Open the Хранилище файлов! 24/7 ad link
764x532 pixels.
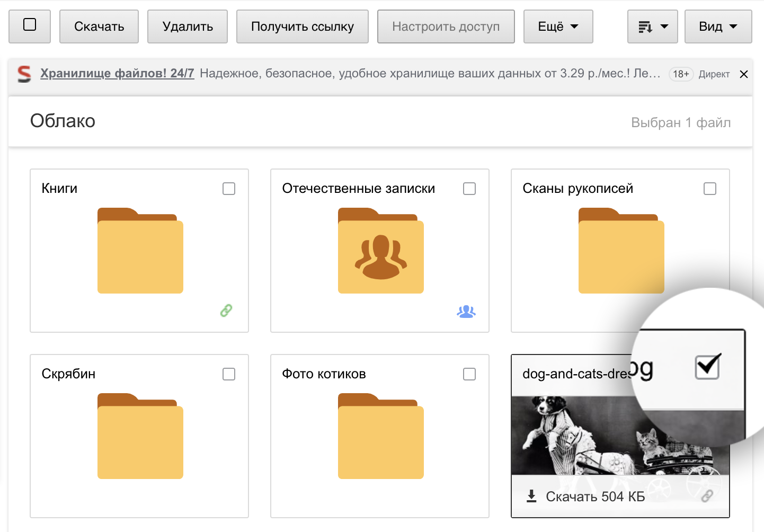pos(117,73)
